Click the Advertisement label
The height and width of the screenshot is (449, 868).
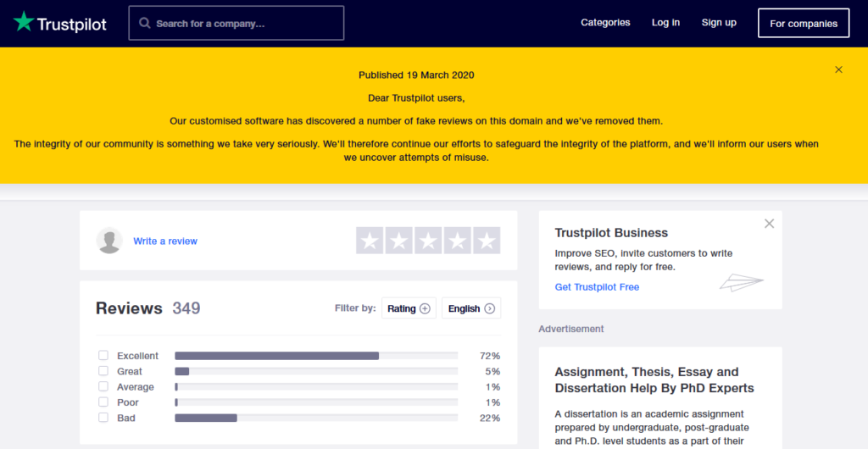tap(570, 329)
